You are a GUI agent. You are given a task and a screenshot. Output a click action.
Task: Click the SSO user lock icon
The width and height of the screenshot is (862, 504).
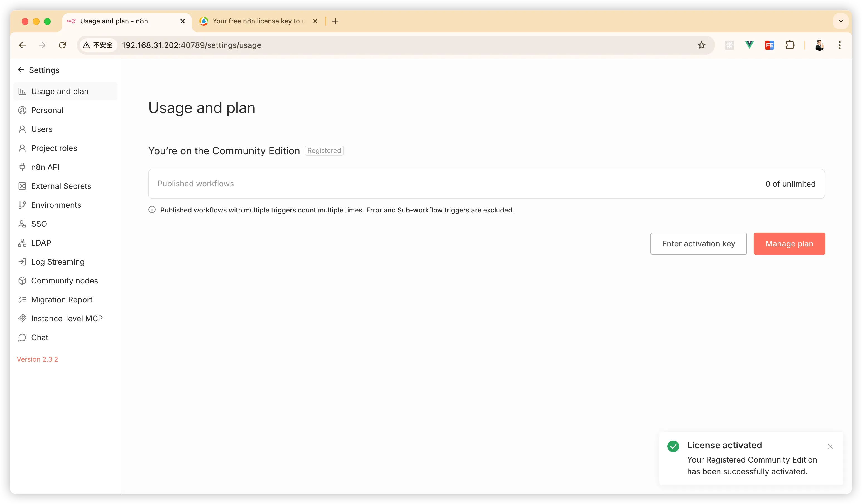[x=22, y=224]
